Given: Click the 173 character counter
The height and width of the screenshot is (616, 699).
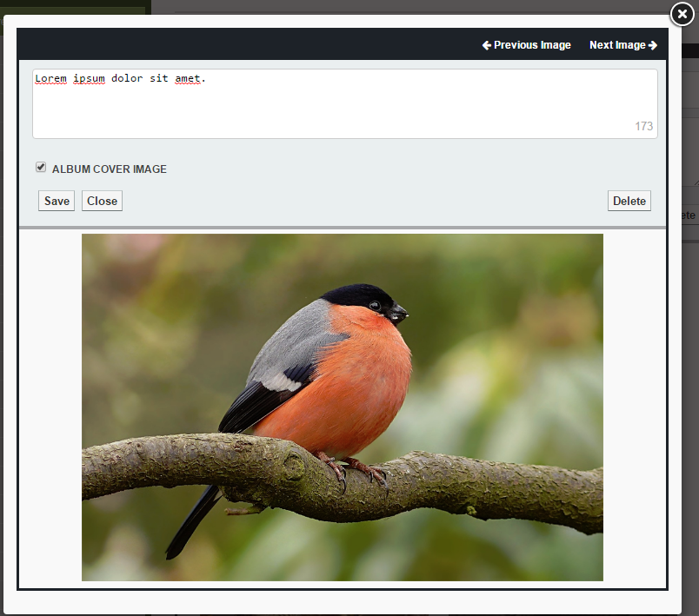Looking at the screenshot, I should tap(643, 126).
